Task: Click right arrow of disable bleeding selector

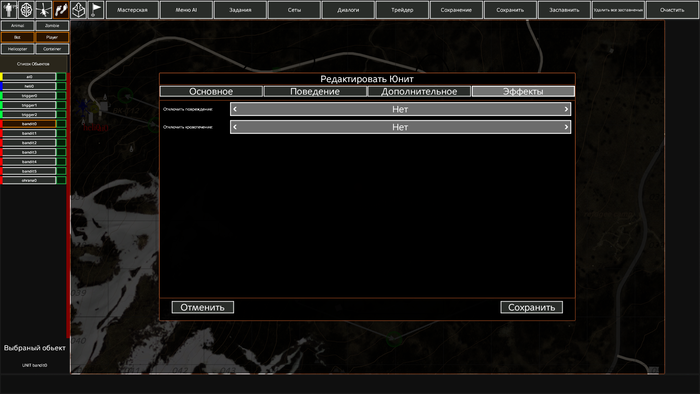Action: [x=566, y=127]
